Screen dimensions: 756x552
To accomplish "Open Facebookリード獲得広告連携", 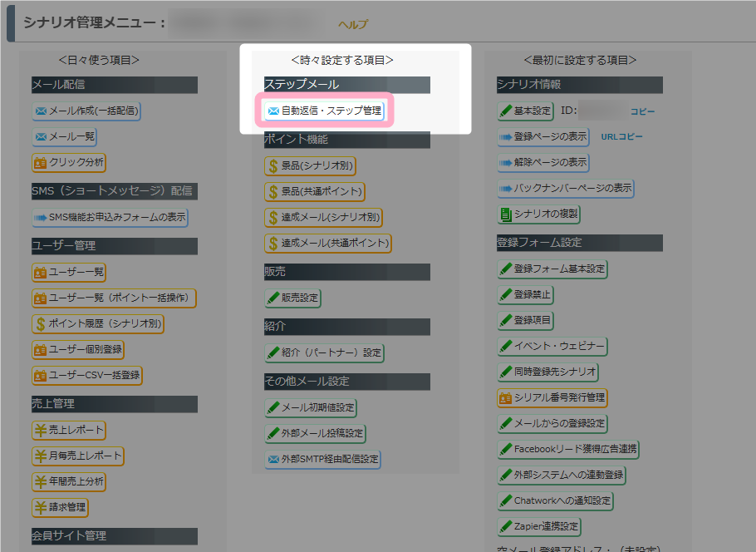I will pyautogui.click(x=568, y=450).
